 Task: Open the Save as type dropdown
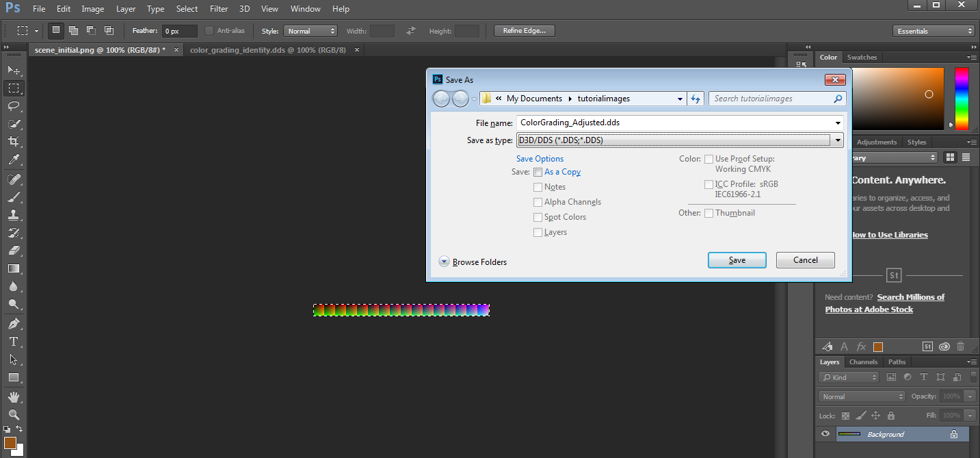[837, 140]
